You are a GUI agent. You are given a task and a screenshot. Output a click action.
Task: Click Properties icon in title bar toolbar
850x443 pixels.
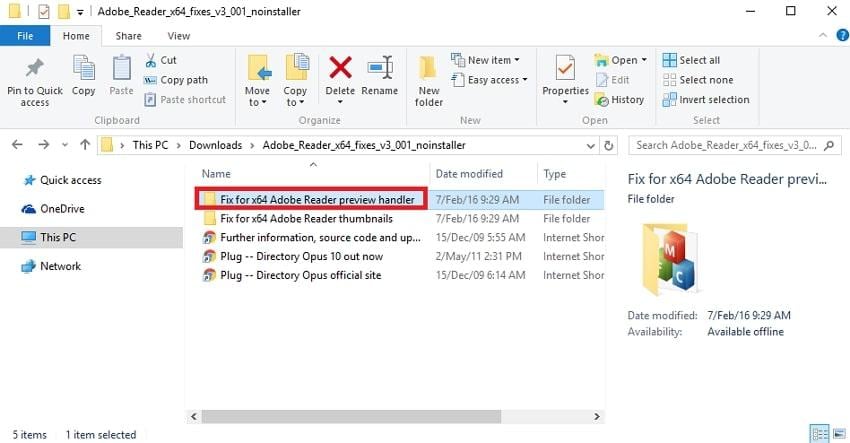(43, 11)
